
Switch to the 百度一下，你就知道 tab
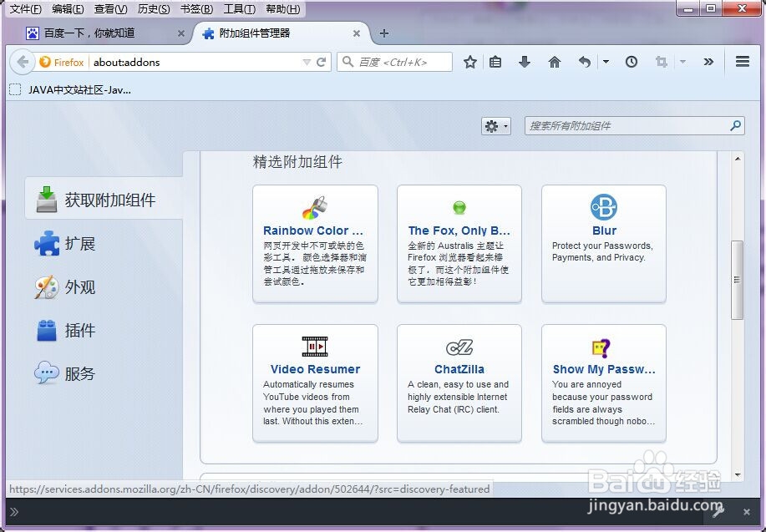pyautogui.click(x=98, y=33)
